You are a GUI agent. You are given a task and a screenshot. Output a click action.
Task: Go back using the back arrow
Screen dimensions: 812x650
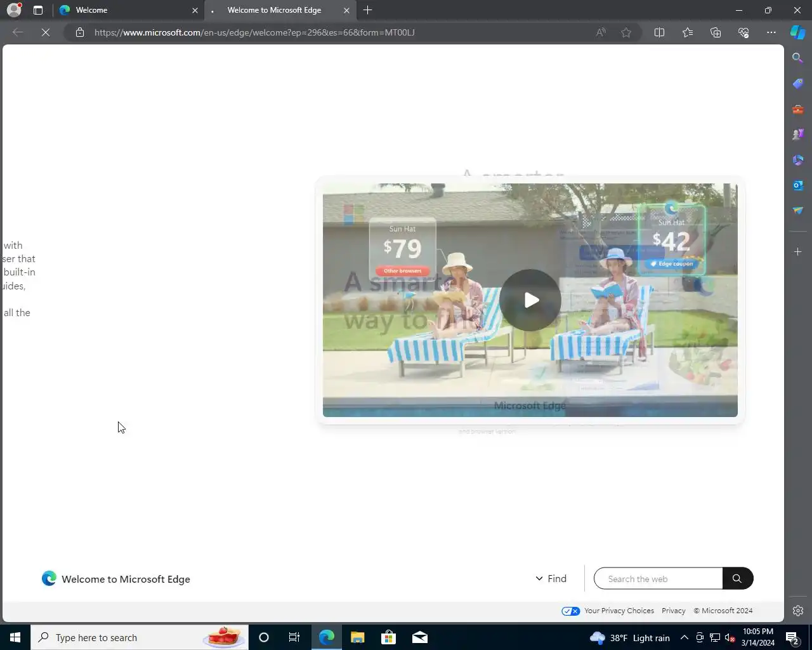click(18, 32)
